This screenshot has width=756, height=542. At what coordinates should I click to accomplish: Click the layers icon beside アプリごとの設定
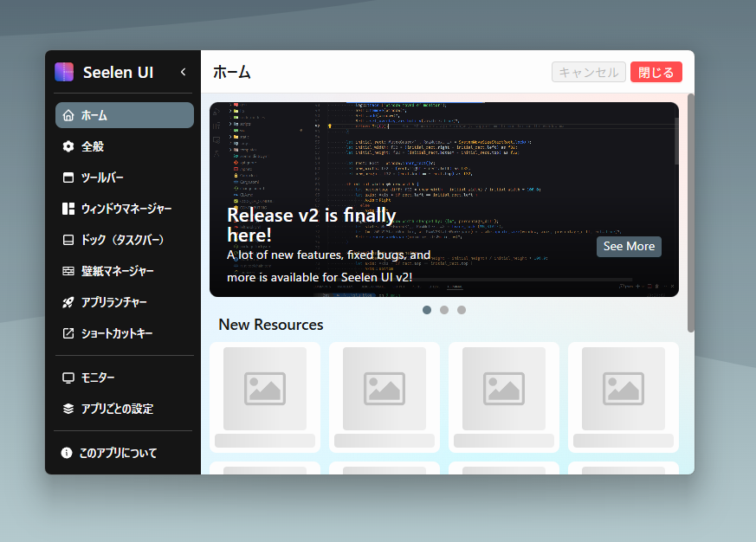[68, 409]
